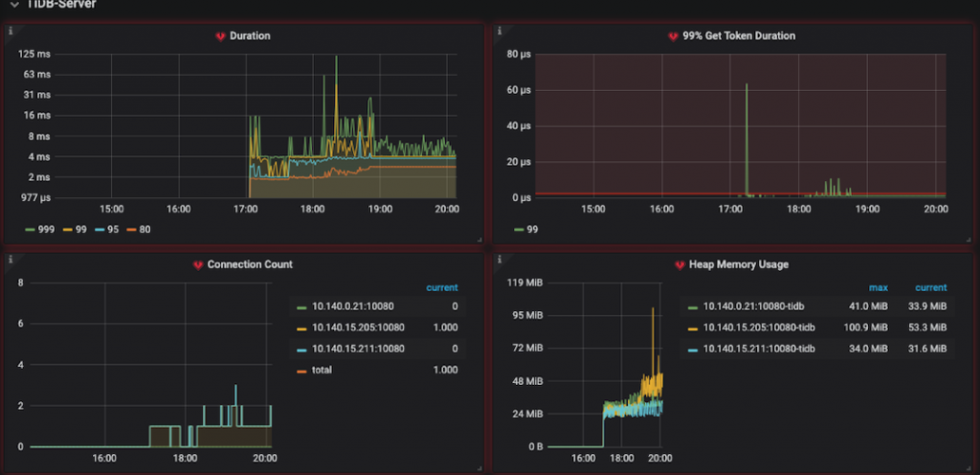Open the Duration panel title menu
980x475 pixels.
250,35
